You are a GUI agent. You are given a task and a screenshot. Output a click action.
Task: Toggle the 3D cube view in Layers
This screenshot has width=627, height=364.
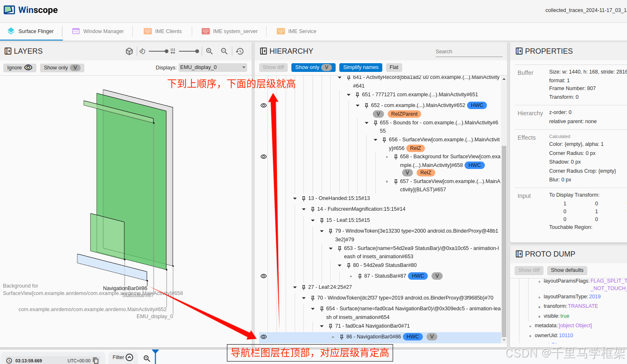click(x=129, y=51)
